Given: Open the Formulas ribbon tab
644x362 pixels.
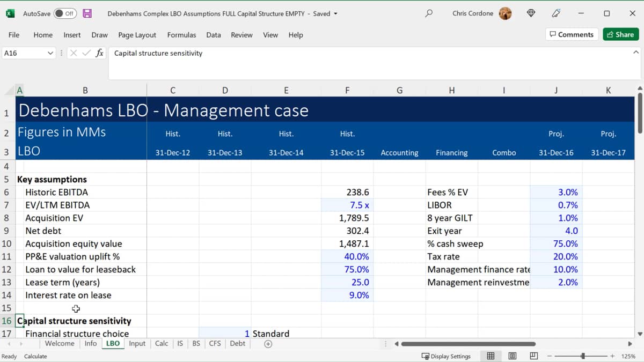Looking at the screenshot, I should (181, 35).
